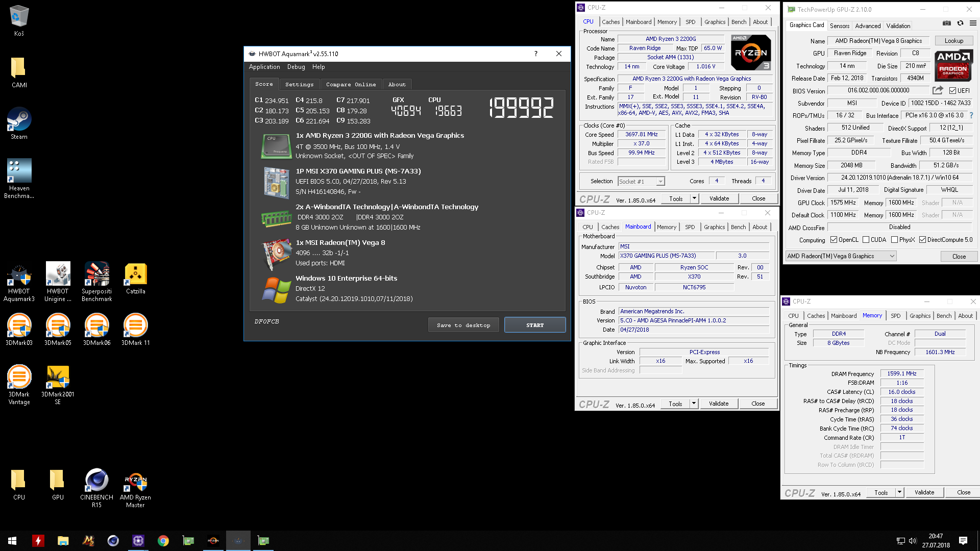Open CINEBENCH R15 desktop shortcut

pos(96,488)
